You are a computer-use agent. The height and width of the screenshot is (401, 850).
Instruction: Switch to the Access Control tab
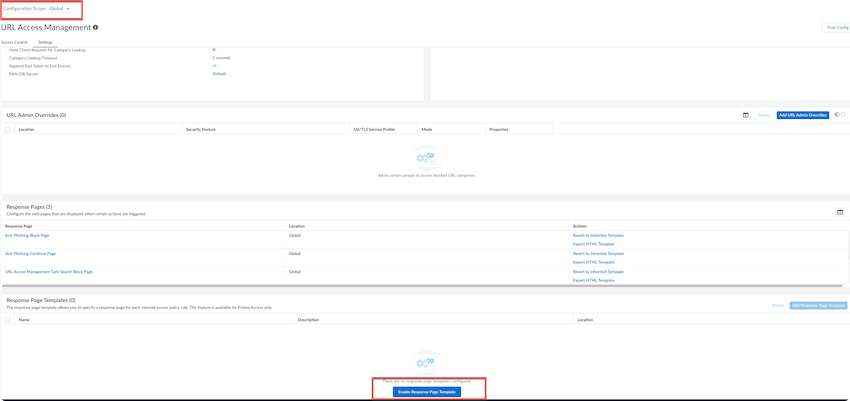click(14, 42)
